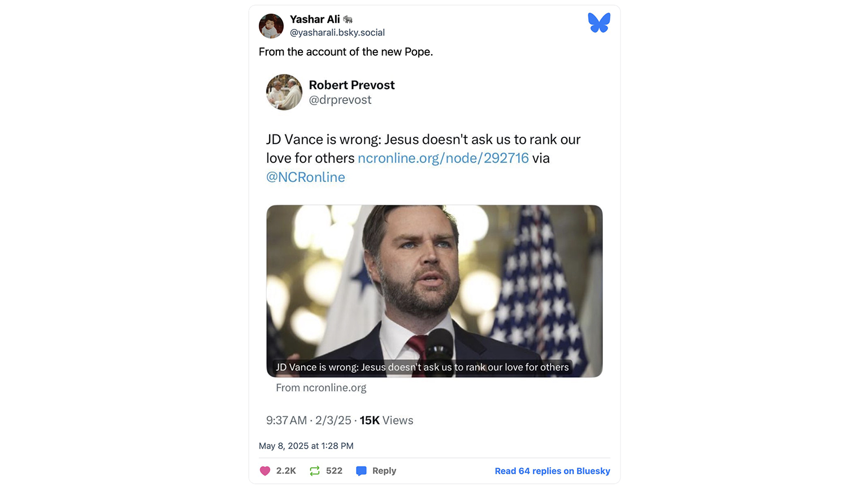Click the @drprevost handle
The height and width of the screenshot is (488, 868).
point(340,100)
